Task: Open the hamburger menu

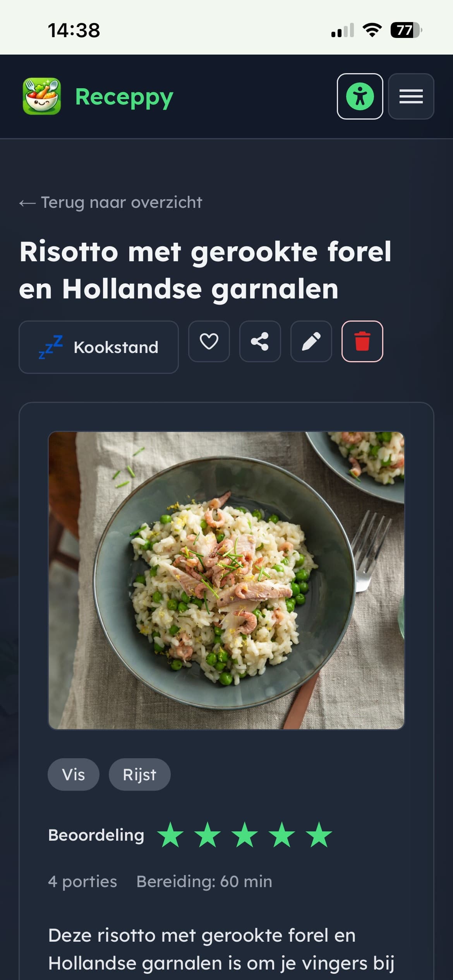Action: point(411,96)
